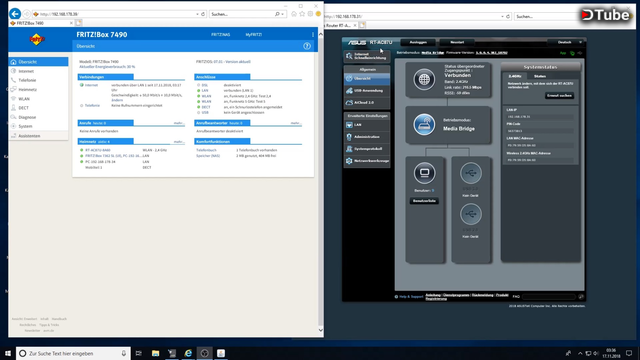The width and height of the screenshot is (640, 360).
Task: Select the 2.4GHz tab in Systemstatus
Action: [x=515, y=76]
